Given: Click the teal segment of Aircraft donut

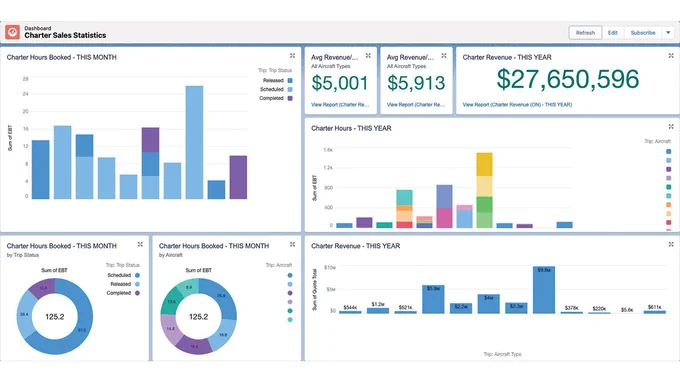Looking at the screenshot, I should click(x=172, y=301).
